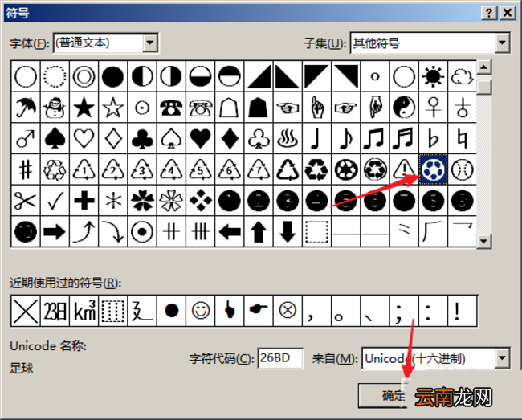Choose the heavy plus cross symbol
The height and width of the screenshot is (420, 522).
pyautogui.click(x=84, y=200)
